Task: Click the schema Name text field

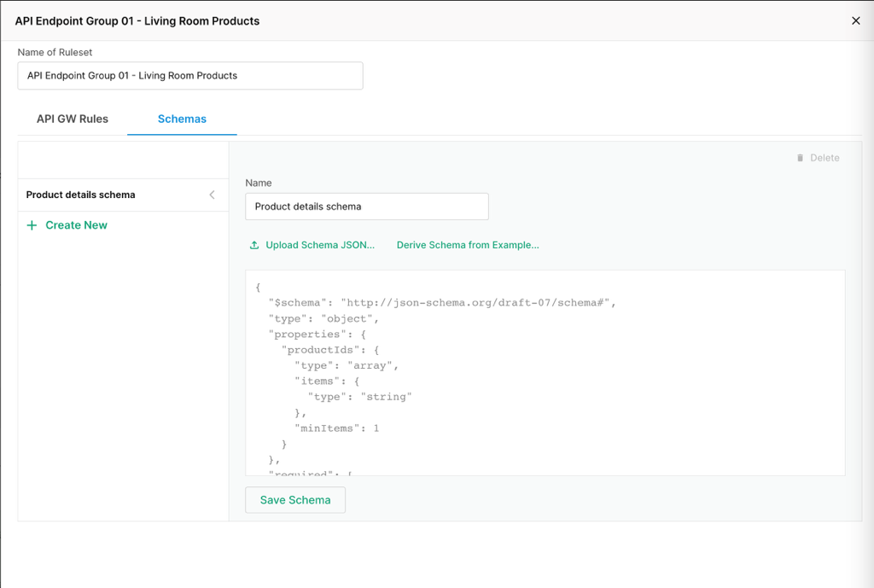Action: [x=366, y=206]
